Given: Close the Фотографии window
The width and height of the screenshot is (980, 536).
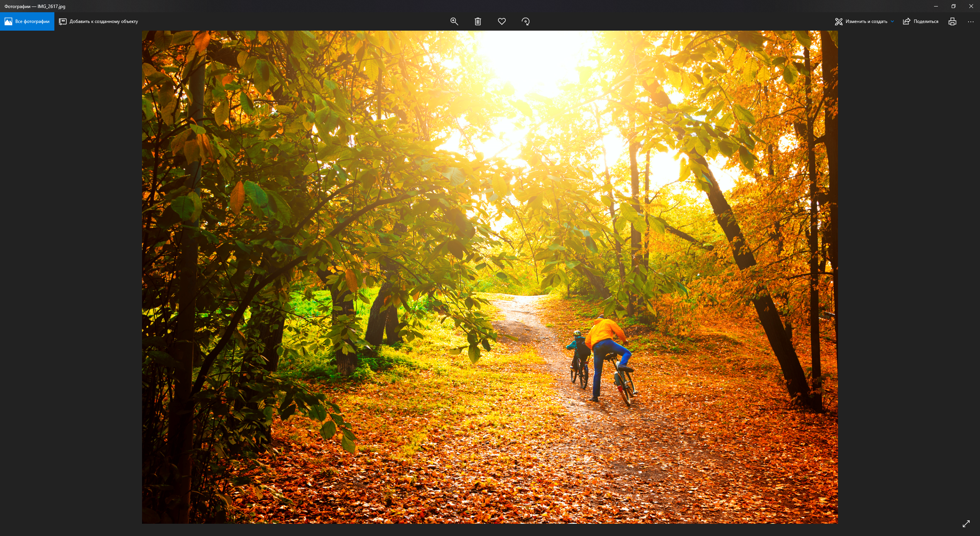Looking at the screenshot, I should tap(971, 6).
